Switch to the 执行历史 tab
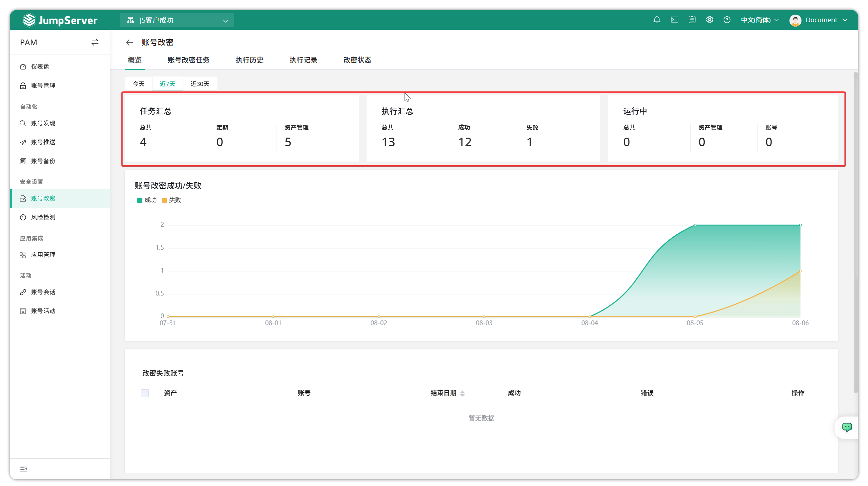868x486 pixels. click(x=249, y=60)
